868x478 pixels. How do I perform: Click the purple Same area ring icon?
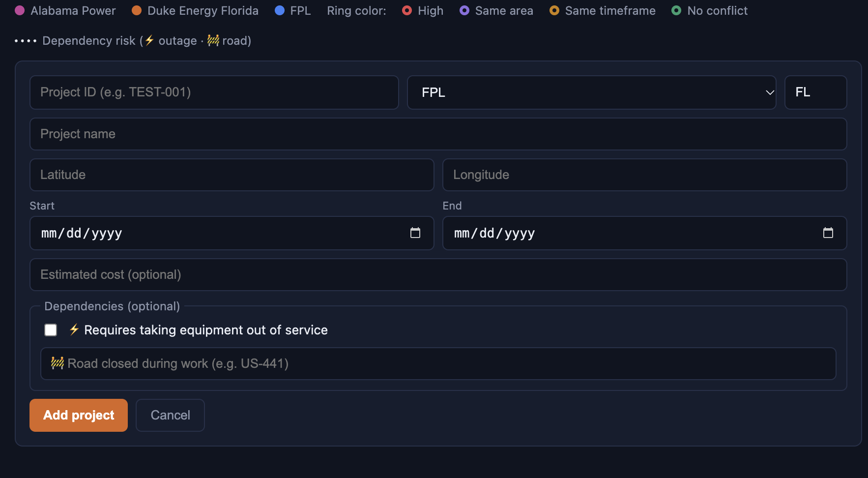pos(464,10)
